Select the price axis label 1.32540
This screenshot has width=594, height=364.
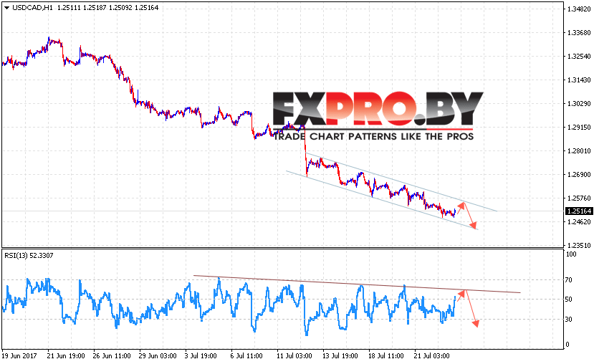pos(579,57)
